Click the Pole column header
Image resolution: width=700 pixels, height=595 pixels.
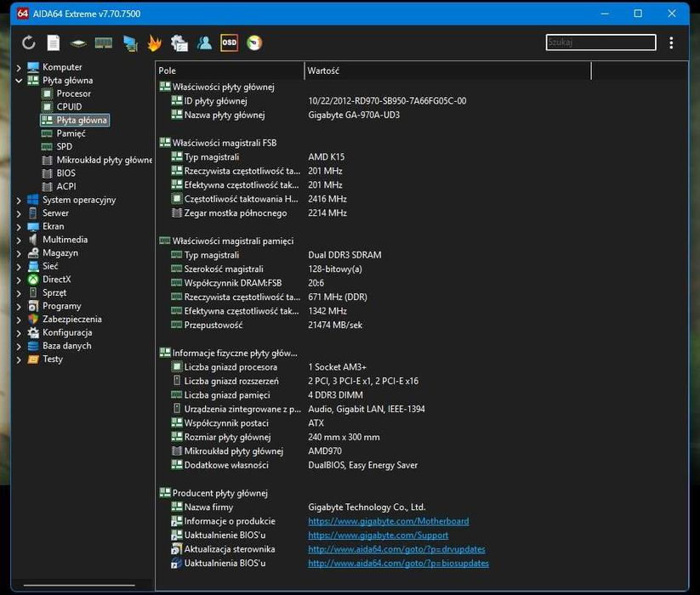click(x=230, y=71)
